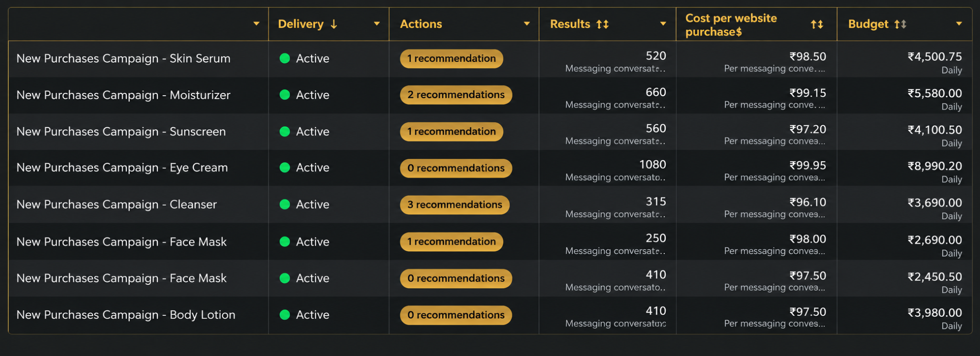Click the green dot of the Face Mask row with 250 results
The image size is (980, 356).
tap(285, 242)
